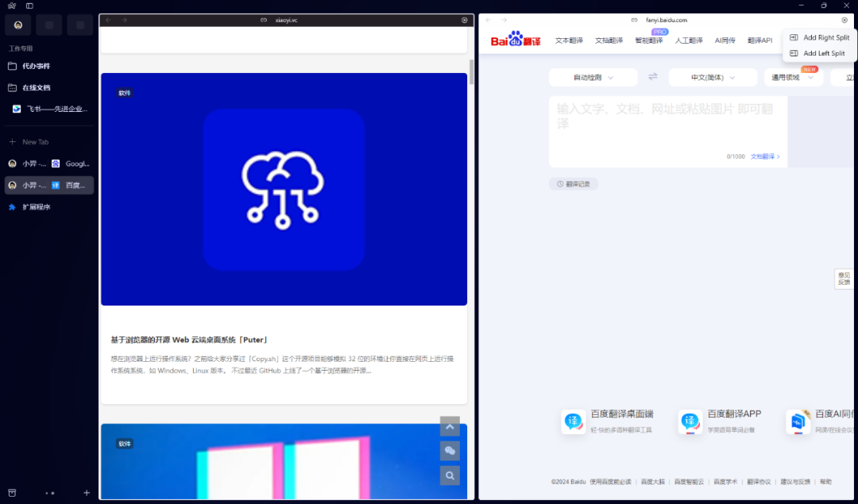Click the back-to-top arrow button
This screenshot has width=858, height=504.
tap(450, 426)
